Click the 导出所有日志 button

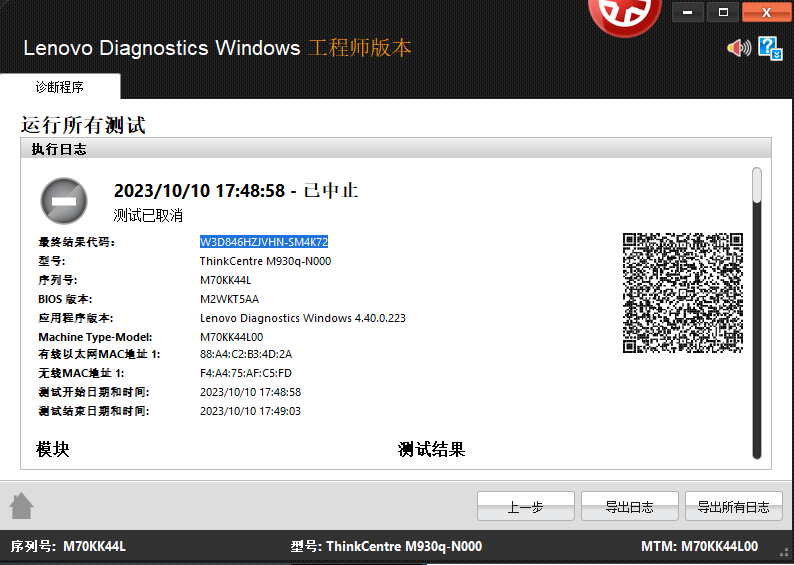(x=733, y=506)
